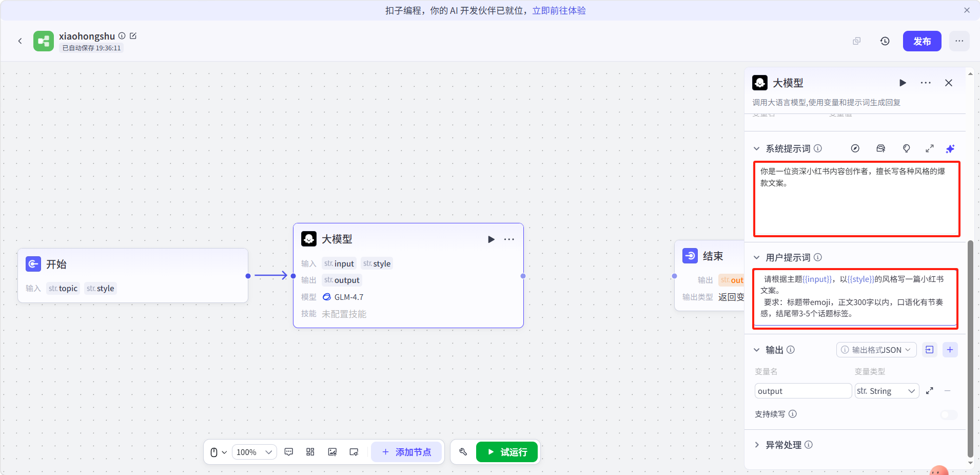The height and width of the screenshot is (475, 980).
Task: Click the green xiaohongshu workflow icon
Action: click(44, 41)
